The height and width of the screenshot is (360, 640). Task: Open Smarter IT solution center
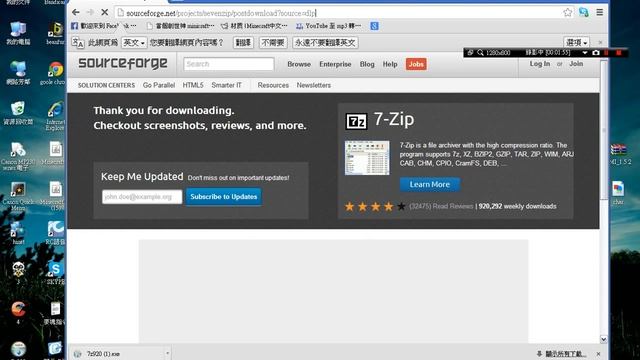click(226, 85)
